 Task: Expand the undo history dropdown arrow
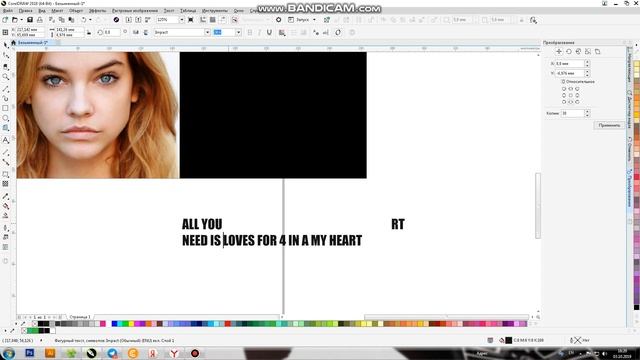coord(90,20)
